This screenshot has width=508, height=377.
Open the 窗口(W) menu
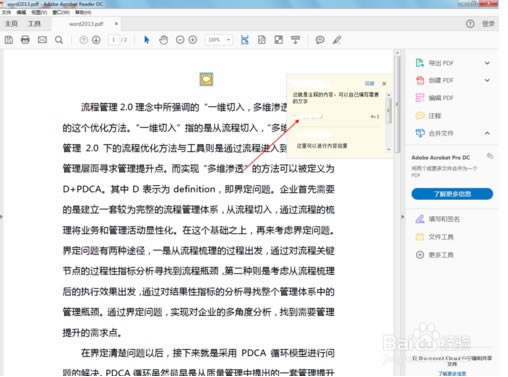61,12
